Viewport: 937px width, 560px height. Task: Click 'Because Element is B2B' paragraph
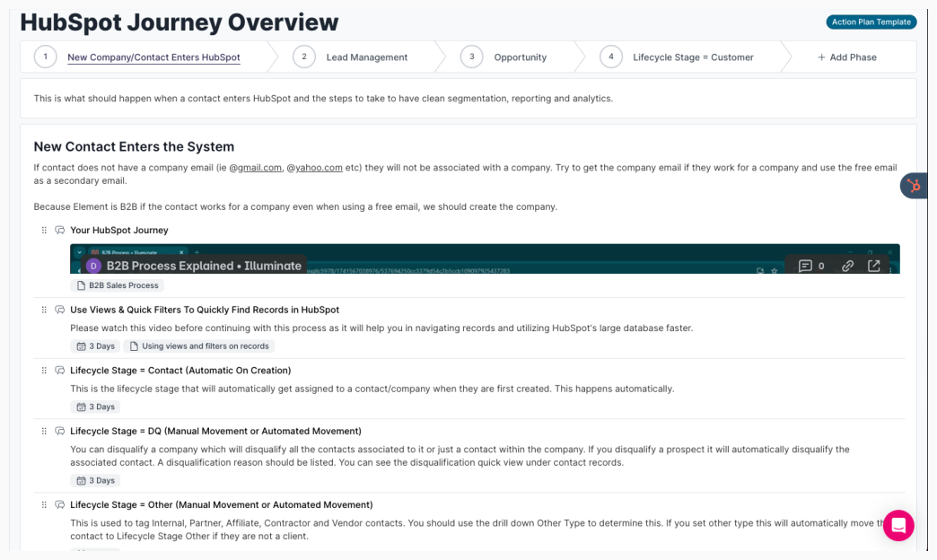[x=295, y=206]
